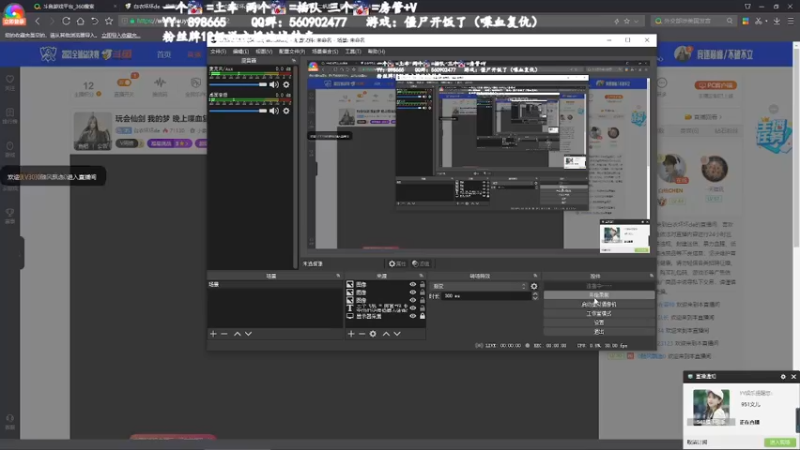
Task: Click streamer thumbnail in notification popup
Action: (711, 407)
